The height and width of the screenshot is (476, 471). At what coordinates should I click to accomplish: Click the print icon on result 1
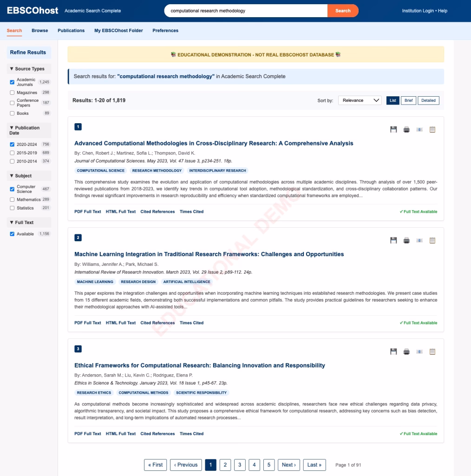pos(406,130)
